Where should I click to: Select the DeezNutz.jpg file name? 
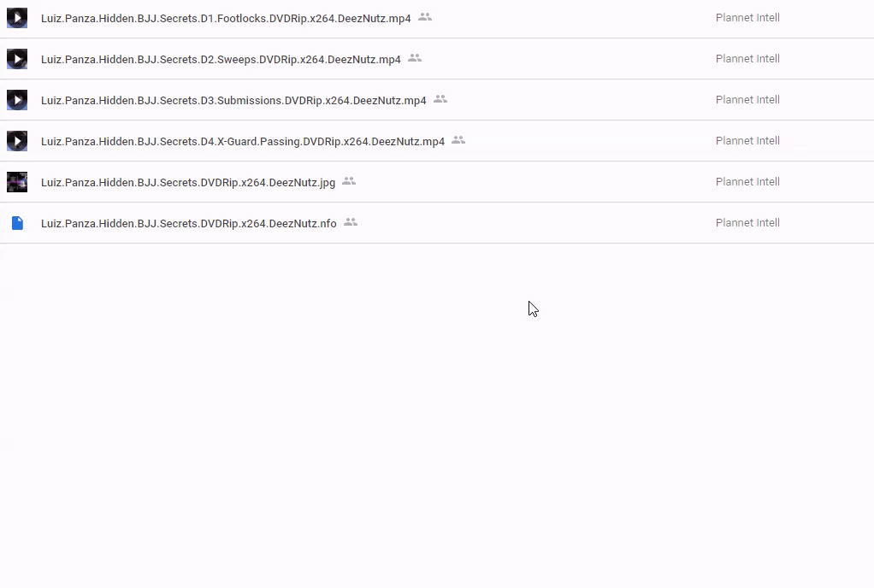[x=188, y=182]
